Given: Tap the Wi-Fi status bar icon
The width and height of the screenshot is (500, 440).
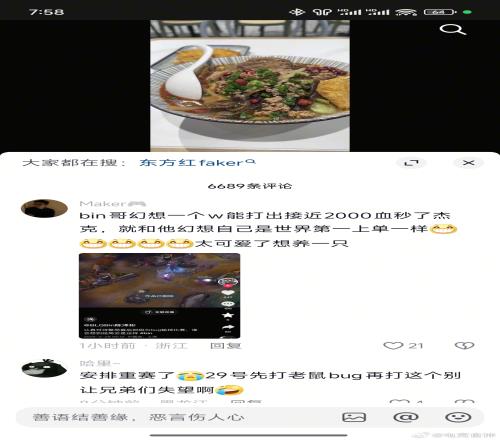Looking at the screenshot, I should pos(406,12).
